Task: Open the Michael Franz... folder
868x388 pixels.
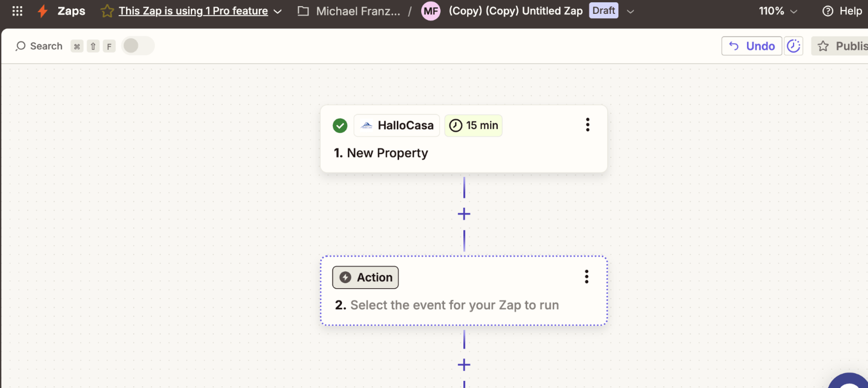Action: click(x=358, y=11)
